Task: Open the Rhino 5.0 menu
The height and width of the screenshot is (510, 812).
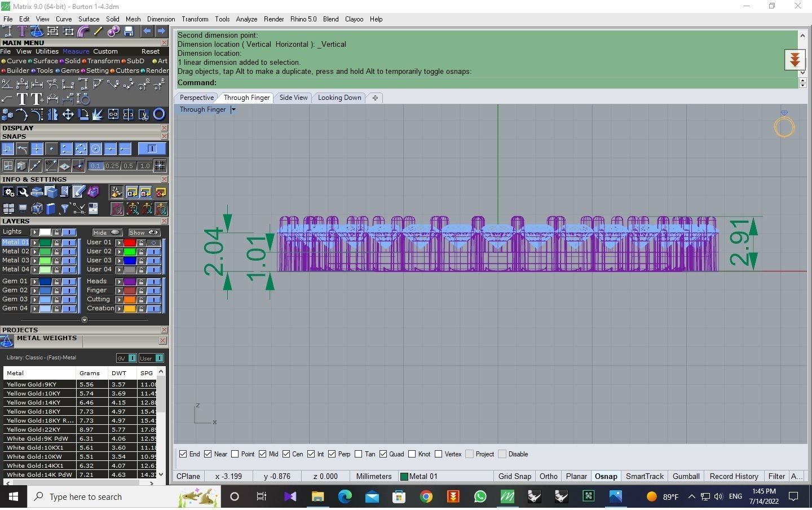Action: pyautogui.click(x=303, y=19)
